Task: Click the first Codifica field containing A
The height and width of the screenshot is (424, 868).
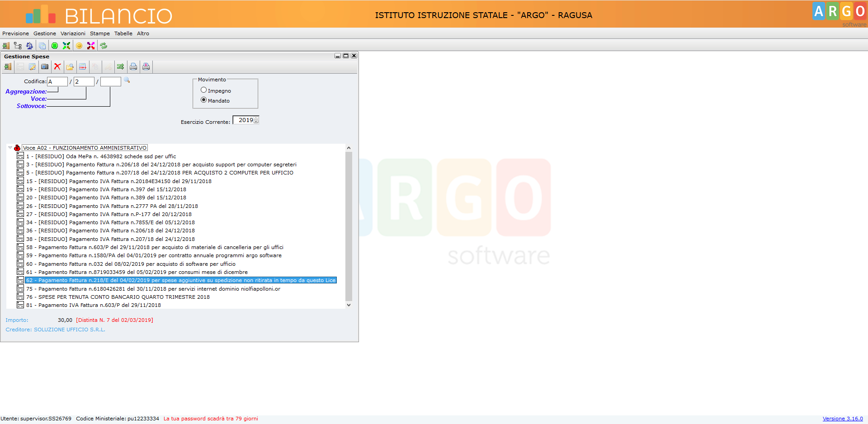Action: (57, 81)
